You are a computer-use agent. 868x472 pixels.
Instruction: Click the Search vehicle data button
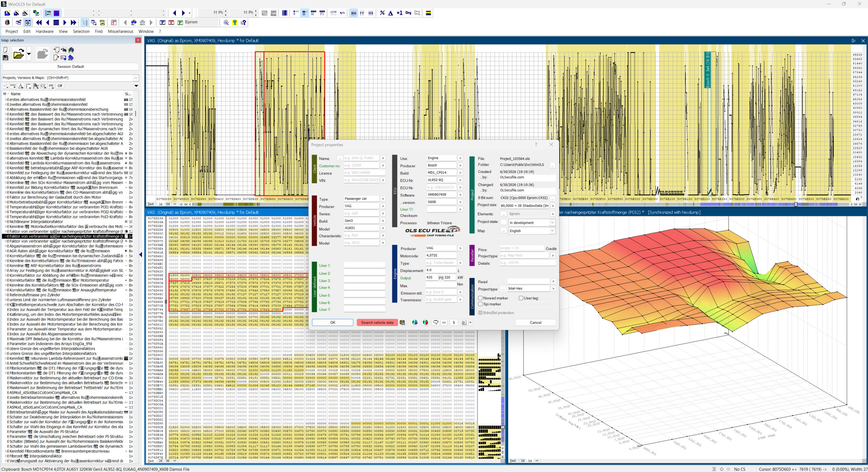pyautogui.click(x=377, y=322)
